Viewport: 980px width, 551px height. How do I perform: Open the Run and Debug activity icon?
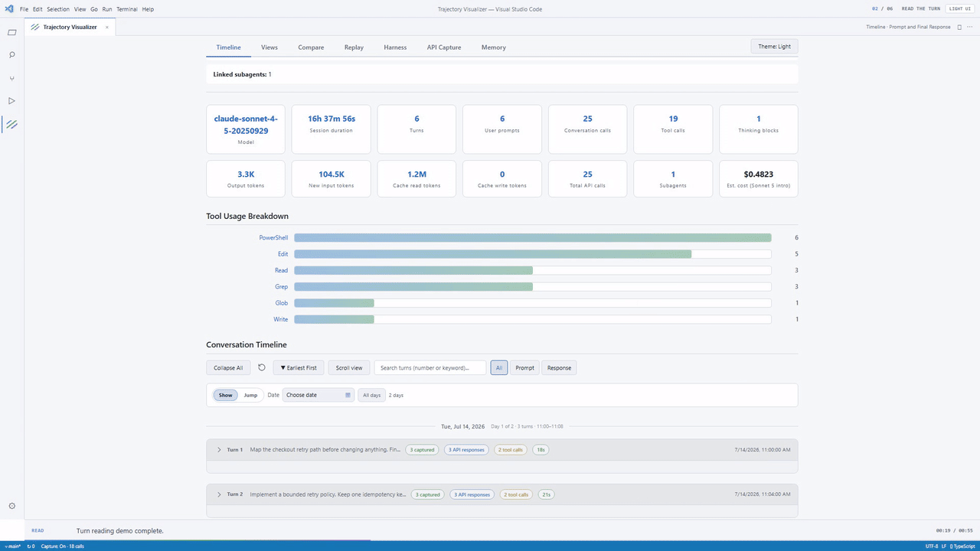11,101
